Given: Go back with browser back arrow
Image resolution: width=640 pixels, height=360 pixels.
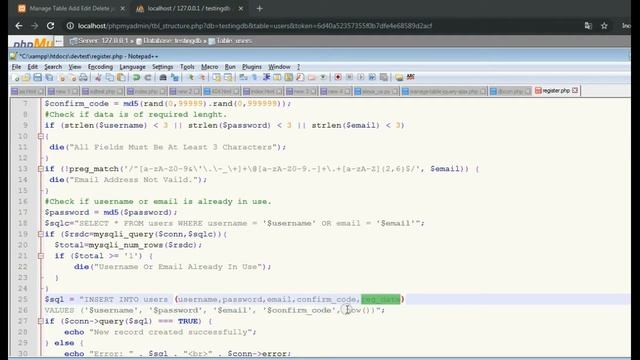Looking at the screenshot, I should point(19,26).
